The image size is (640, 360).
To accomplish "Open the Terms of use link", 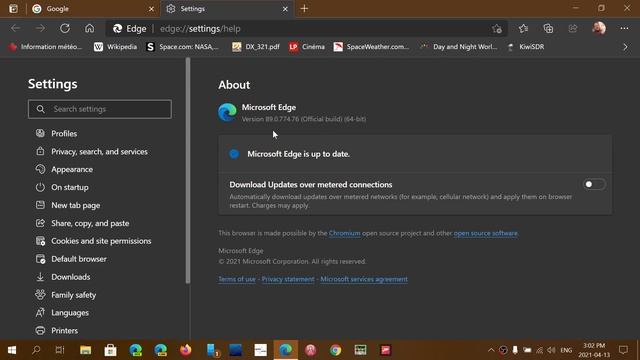I will pos(237,279).
